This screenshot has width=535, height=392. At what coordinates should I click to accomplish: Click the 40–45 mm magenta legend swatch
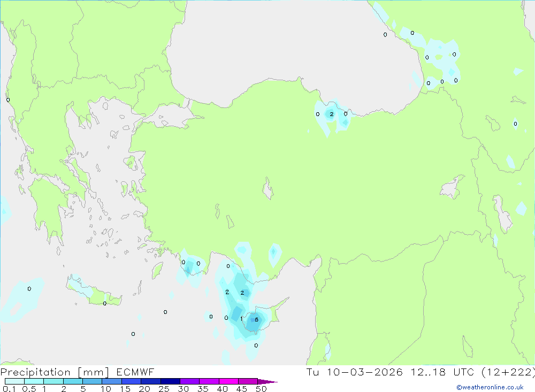click(228, 381)
